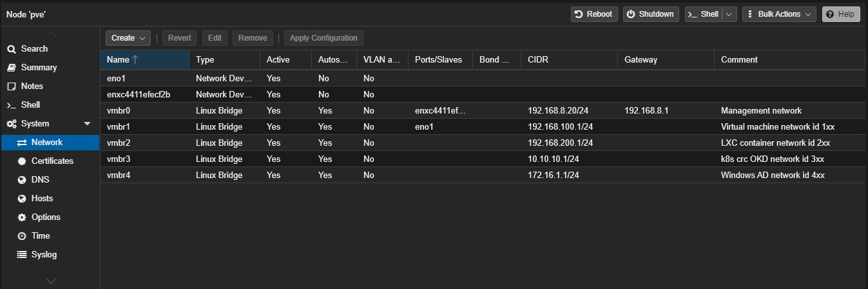The height and width of the screenshot is (289, 868).
Task: Open Syslog via its list icon
Action: point(22,255)
